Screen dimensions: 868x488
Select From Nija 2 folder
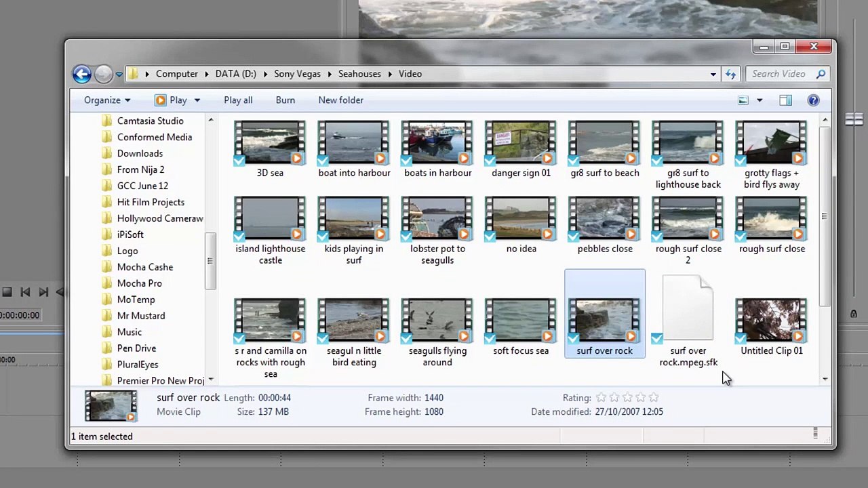coord(140,169)
